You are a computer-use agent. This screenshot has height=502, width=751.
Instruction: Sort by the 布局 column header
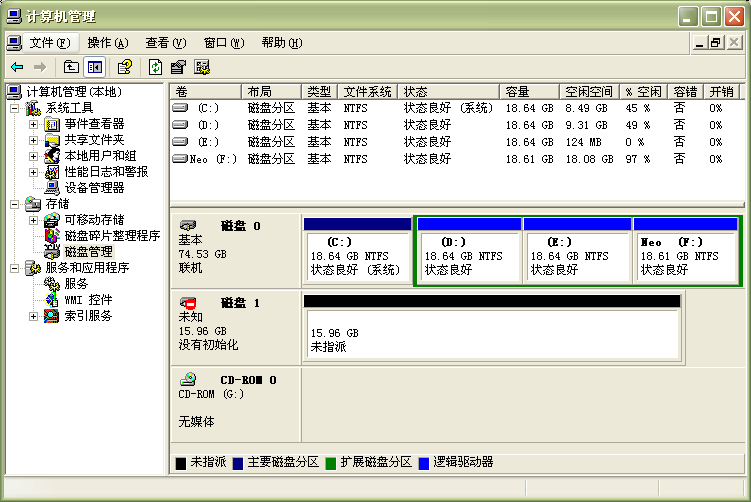pyautogui.click(x=271, y=91)
